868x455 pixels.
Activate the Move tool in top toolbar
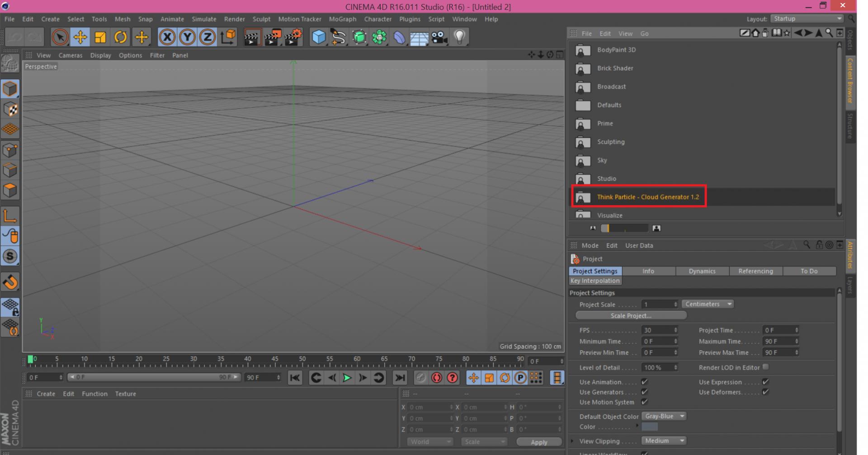[80, 37]
